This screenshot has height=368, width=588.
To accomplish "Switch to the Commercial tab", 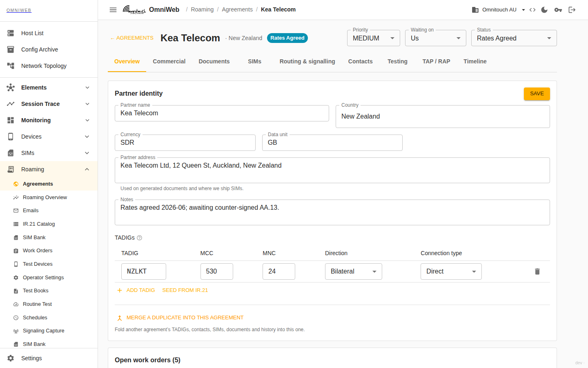I will click(x=169, y=61).
